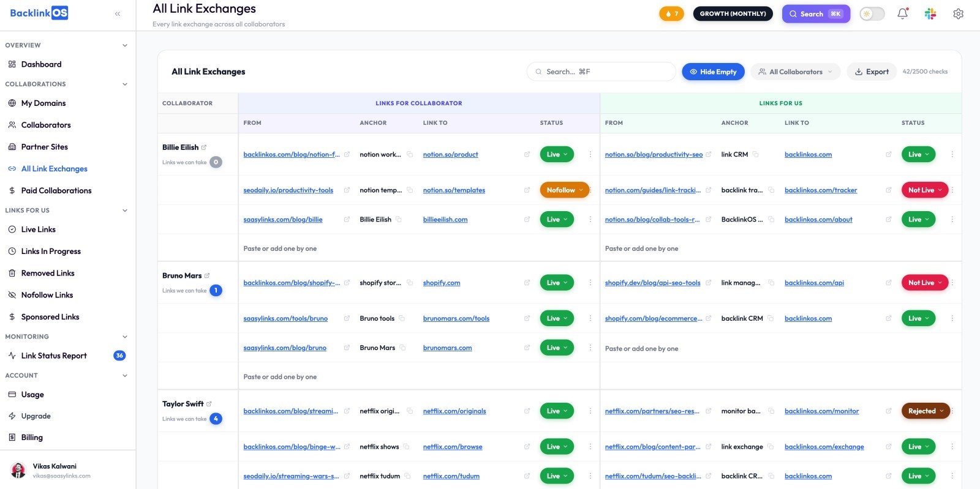Change Live status for backlinkos.com/exchange row

919,447
